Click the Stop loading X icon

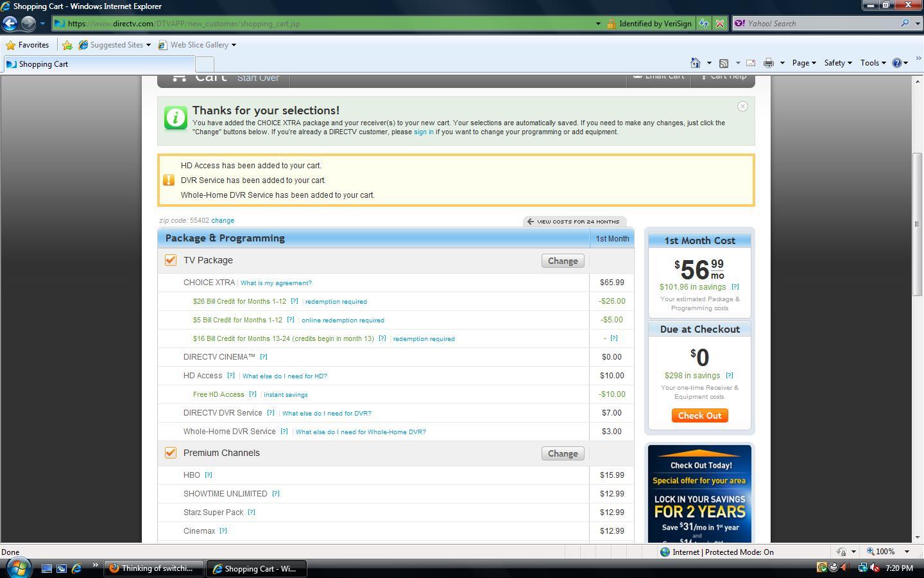(x=720, y=24)
